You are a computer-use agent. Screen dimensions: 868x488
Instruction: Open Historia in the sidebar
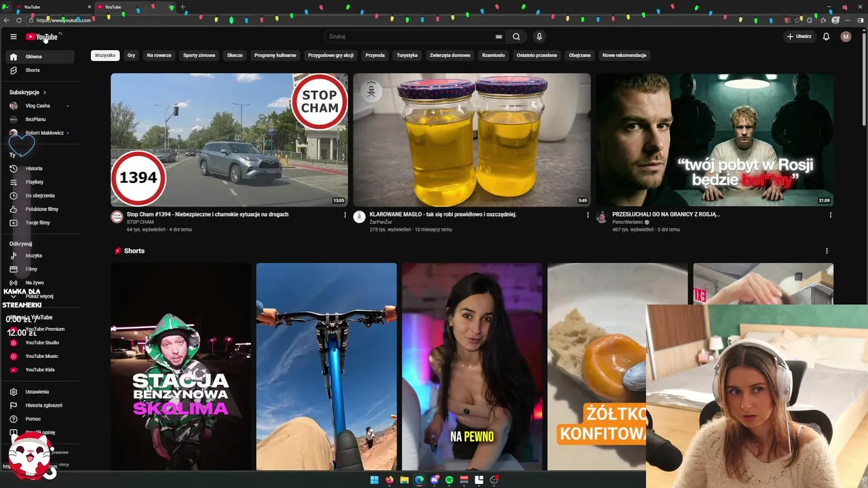point(39,168)
